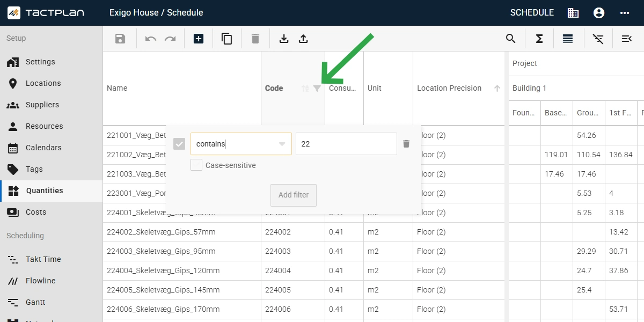644x322 pixels.
Task: Click the code cell 224003
Action: point(293,251)
